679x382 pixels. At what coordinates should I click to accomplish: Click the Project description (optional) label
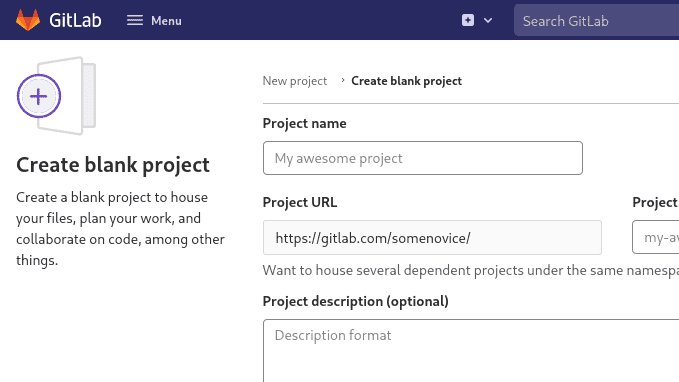point(356,301)
